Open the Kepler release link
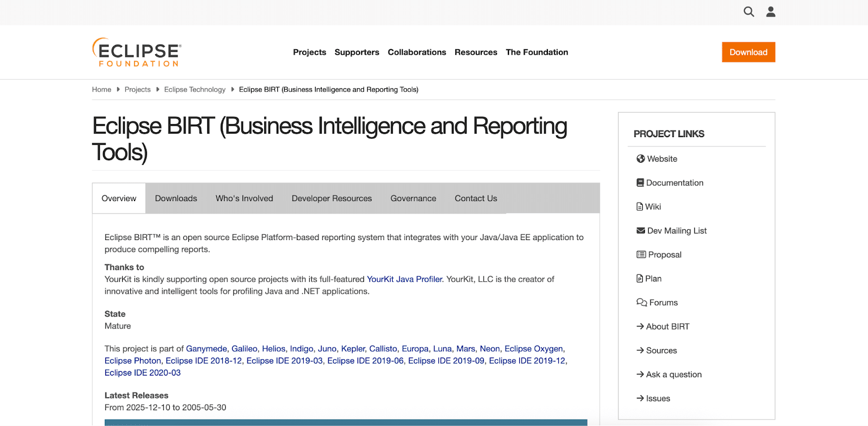This screenshot has width=868, height=426. (353, 348)
